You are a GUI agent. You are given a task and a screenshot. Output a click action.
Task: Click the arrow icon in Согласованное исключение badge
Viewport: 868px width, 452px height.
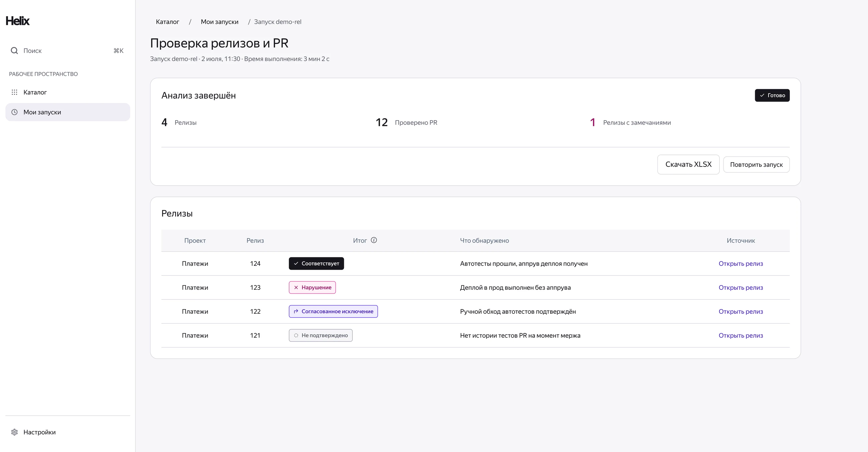[x=296, y=311]
